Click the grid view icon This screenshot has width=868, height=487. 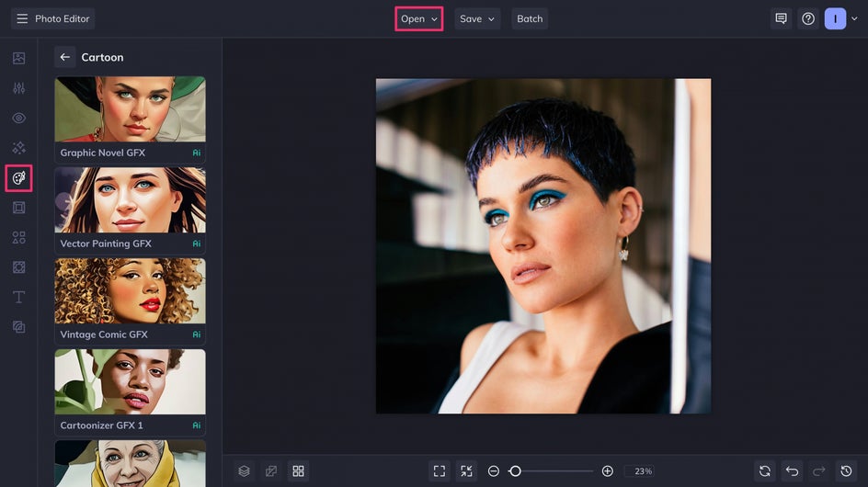click(x=298, y=471)
